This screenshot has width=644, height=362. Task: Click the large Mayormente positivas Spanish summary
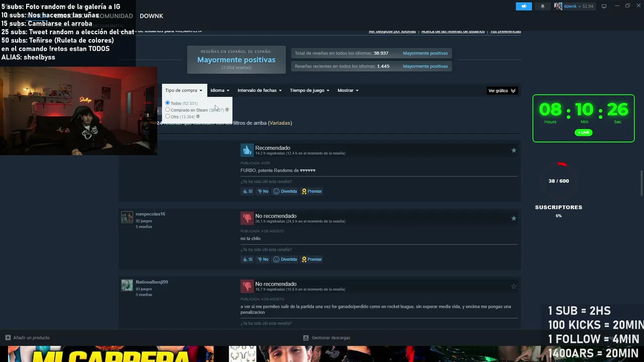tap(236, 60)
